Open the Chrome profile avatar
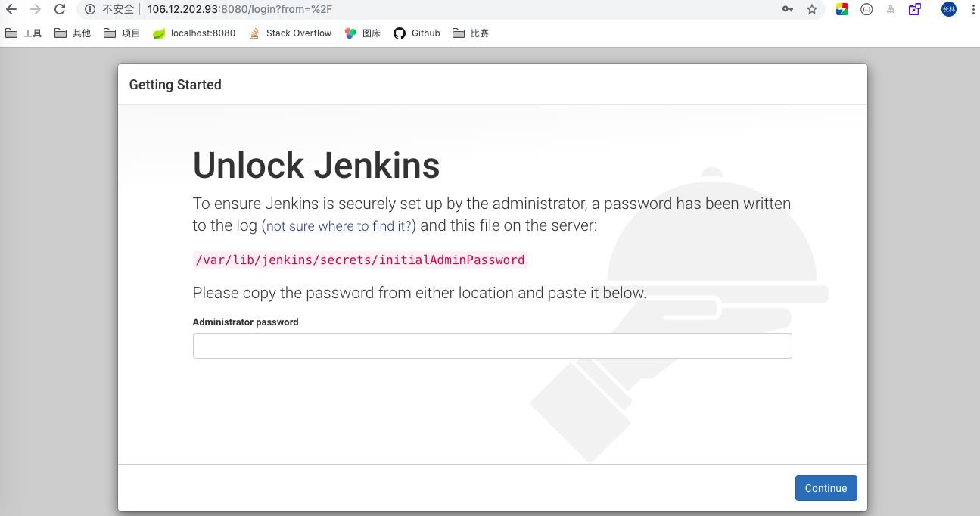 [x=948, y=10]
